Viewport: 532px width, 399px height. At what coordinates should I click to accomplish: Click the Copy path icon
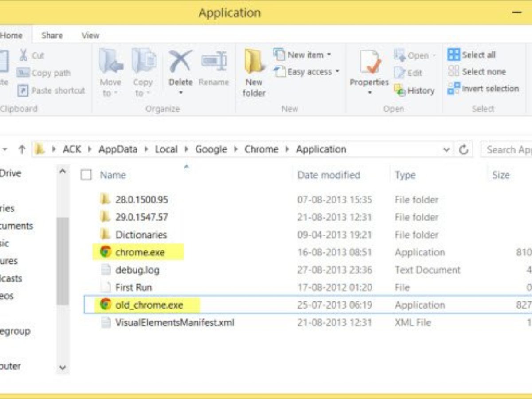tap(23, 73)
